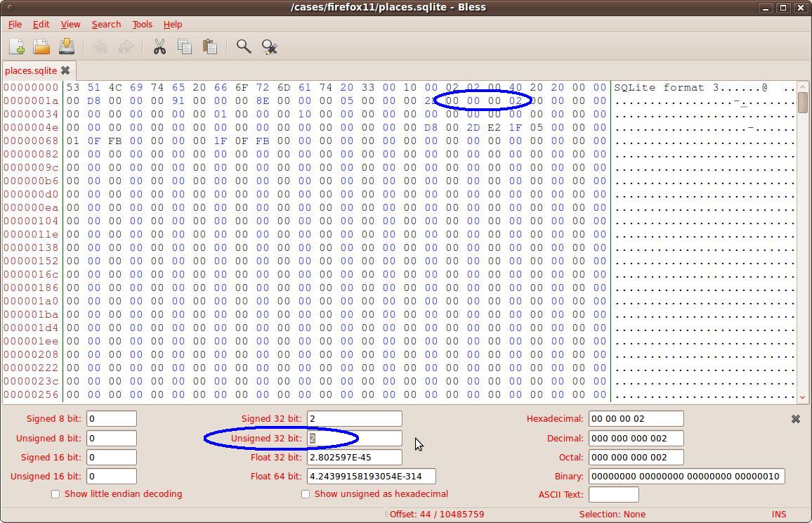The height and width of the screenshot is (523, 812).
Task: Click byte E2 in row 0000004e
Action: coord(495,127)
